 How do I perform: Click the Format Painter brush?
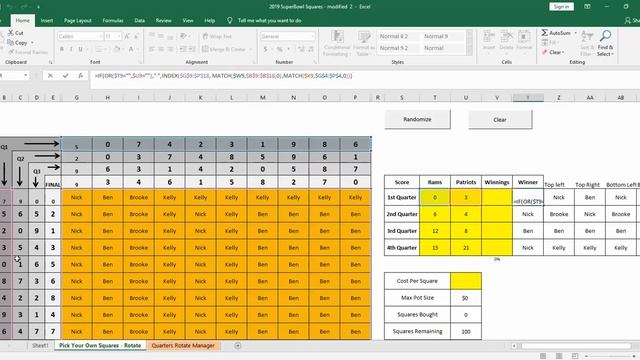[x=11, y=52]
